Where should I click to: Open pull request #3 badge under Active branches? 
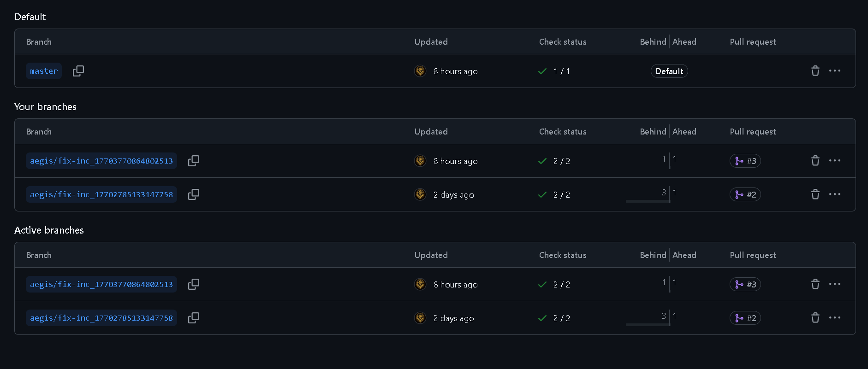(x=745, y=284)
